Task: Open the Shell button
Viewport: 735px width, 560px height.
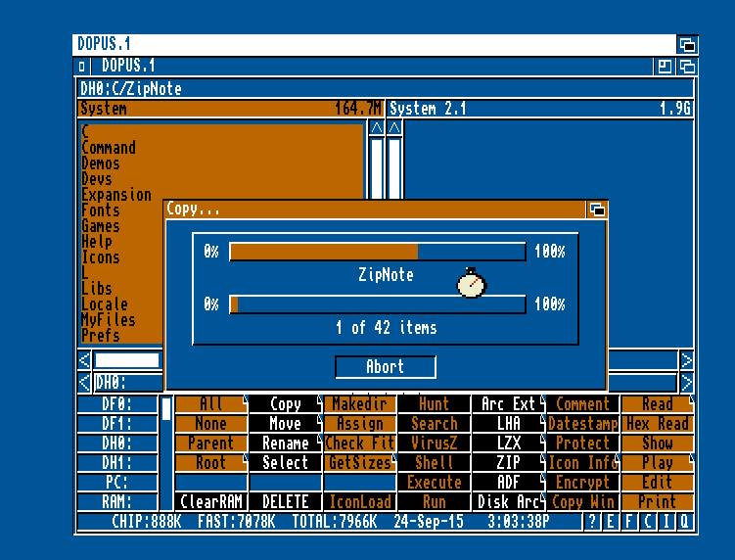Action: click(x=435, y=463)
